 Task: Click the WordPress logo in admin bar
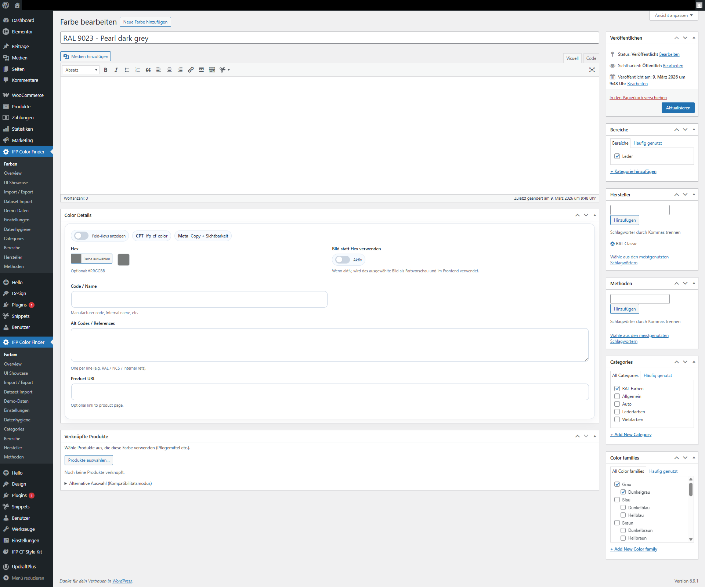[6, 5]
